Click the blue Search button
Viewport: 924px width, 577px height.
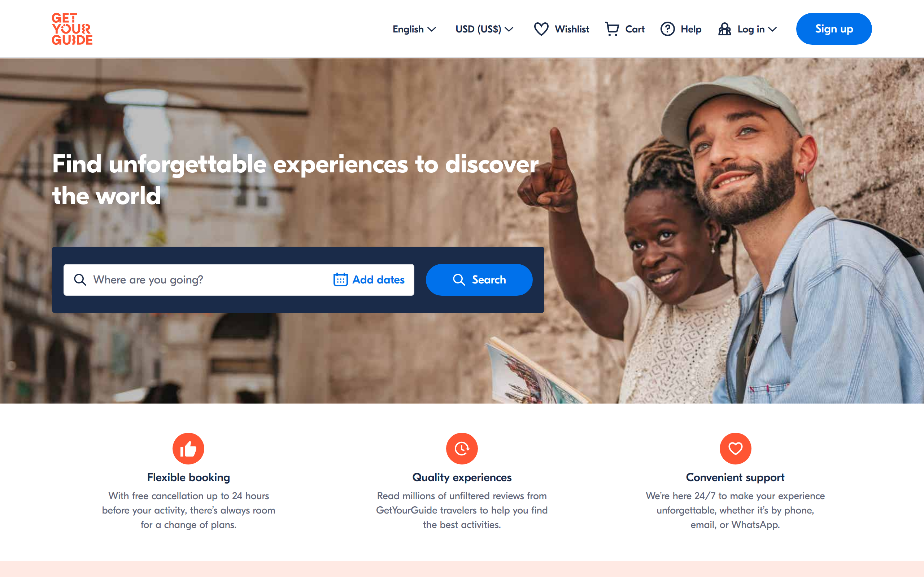(479, 280)
